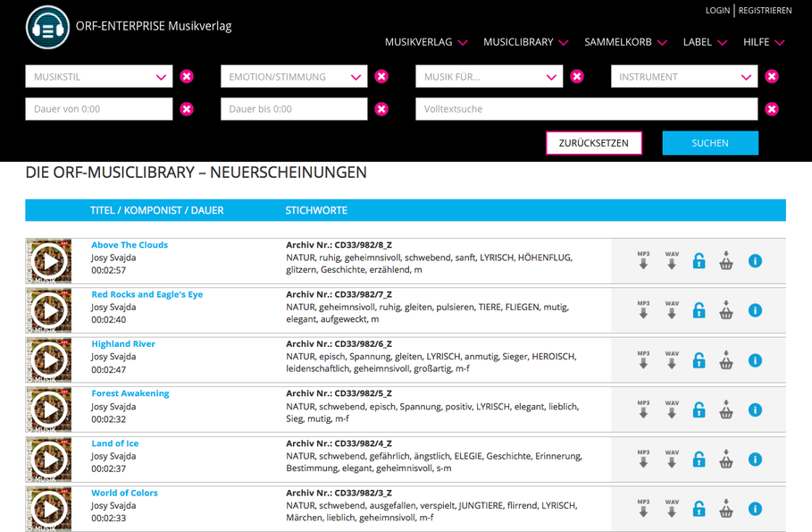Focus the Volltextsuche input field

[586, 109]
